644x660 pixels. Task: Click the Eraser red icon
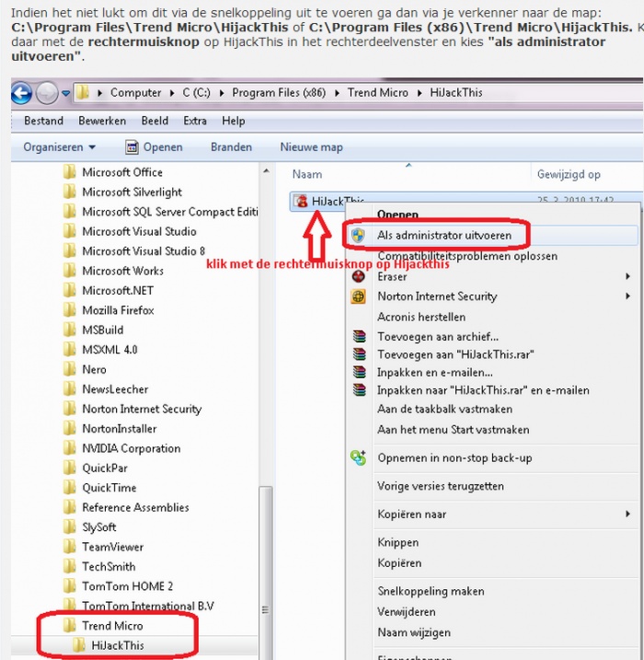click(359, 276)
